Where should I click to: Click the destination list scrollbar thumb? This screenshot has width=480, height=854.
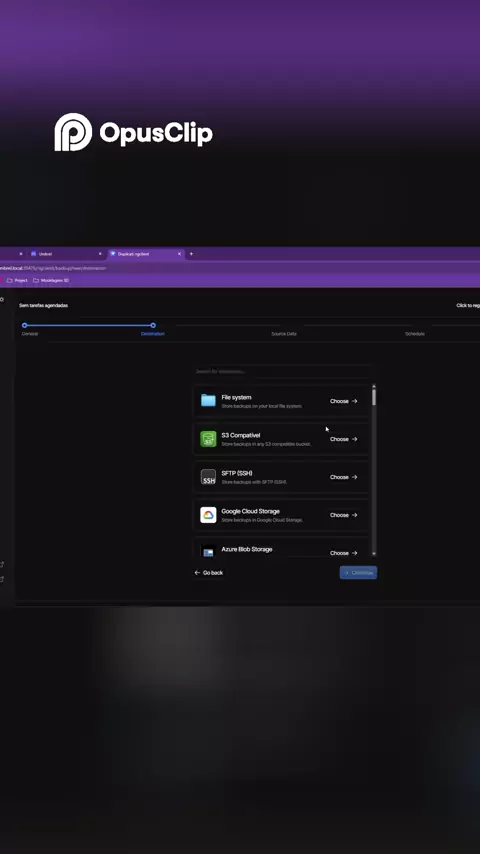pos(374,397)
